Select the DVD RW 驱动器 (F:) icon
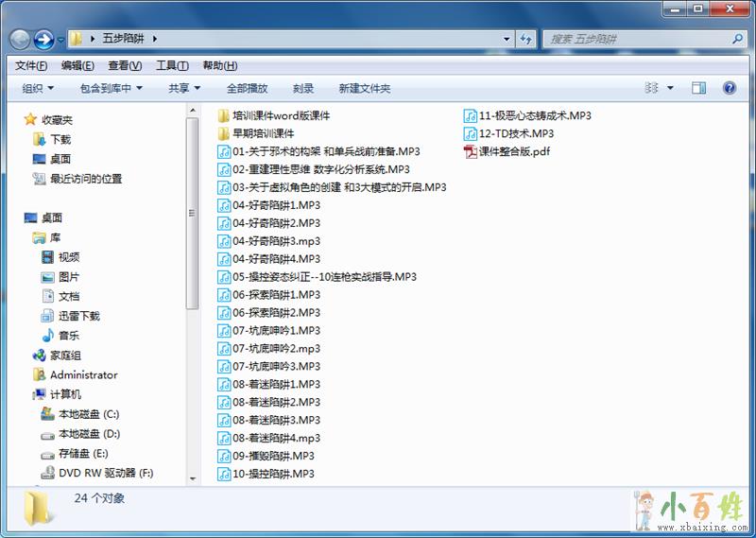Screen dimensions: 756x538 coord(47,473)
